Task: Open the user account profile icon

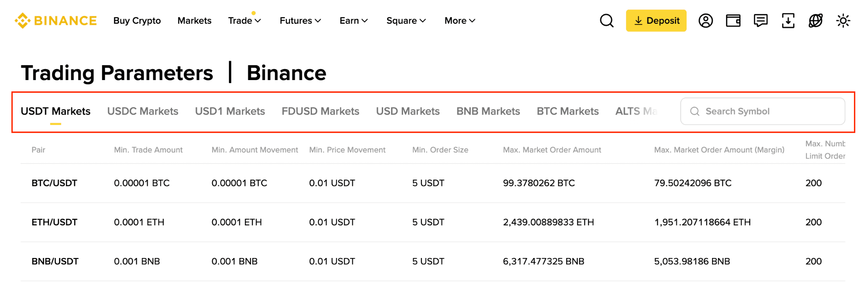Action: [705, 21]
